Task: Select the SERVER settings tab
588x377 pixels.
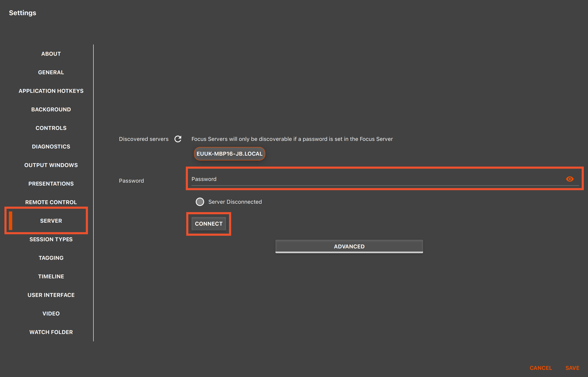Action: 51,221
